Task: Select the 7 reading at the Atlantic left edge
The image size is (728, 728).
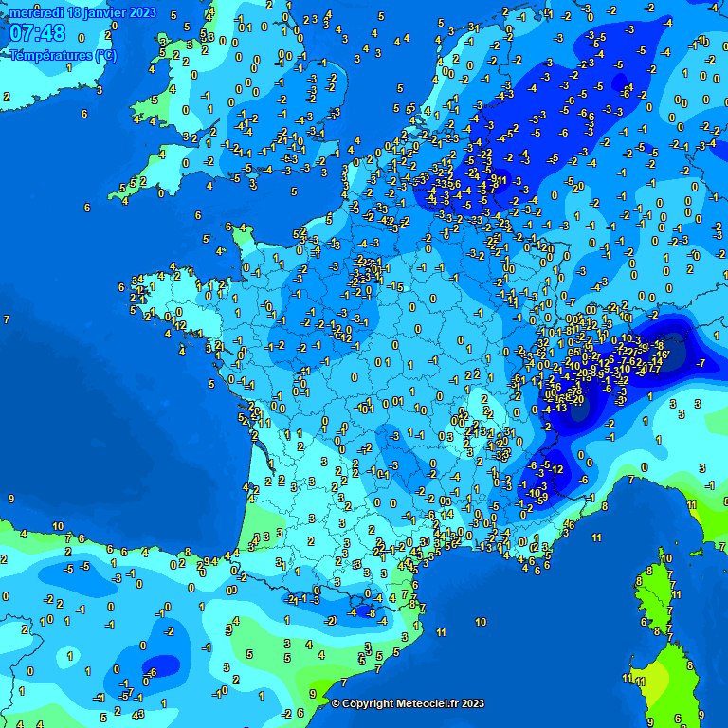Action: point(7,319)
